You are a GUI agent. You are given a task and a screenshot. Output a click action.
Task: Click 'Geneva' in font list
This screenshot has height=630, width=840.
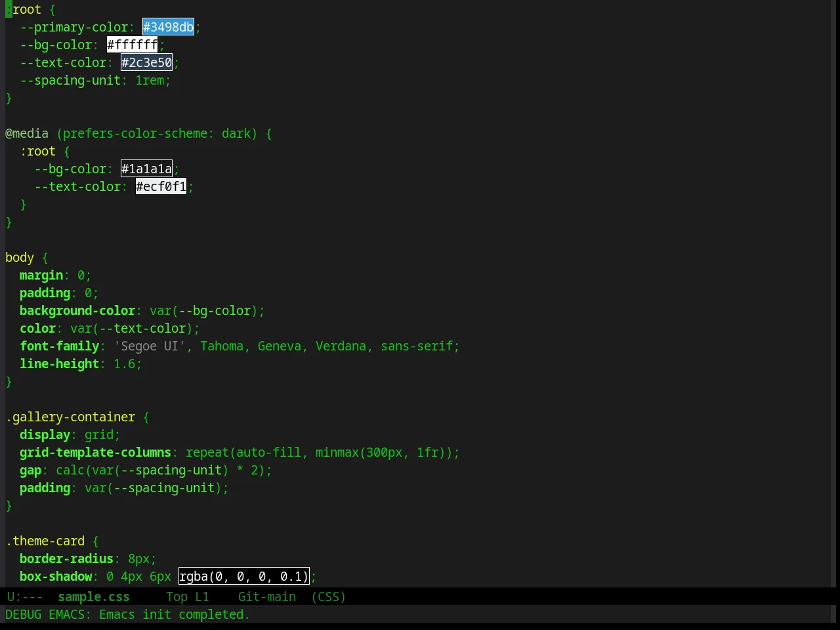[x=280, y=346]
